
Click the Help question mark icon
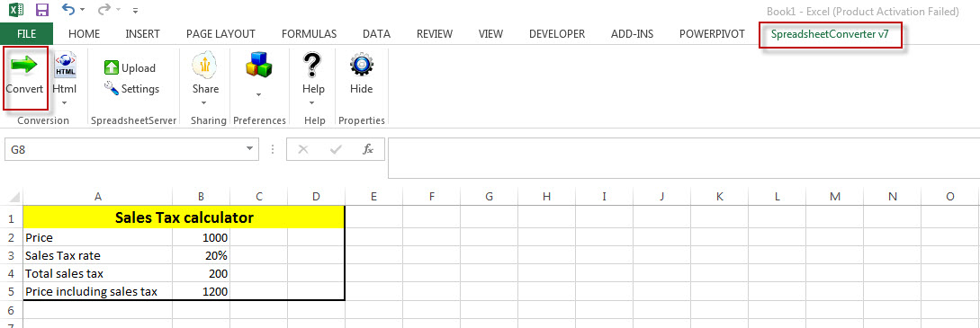pyautogui.click(x=312, y=65)
